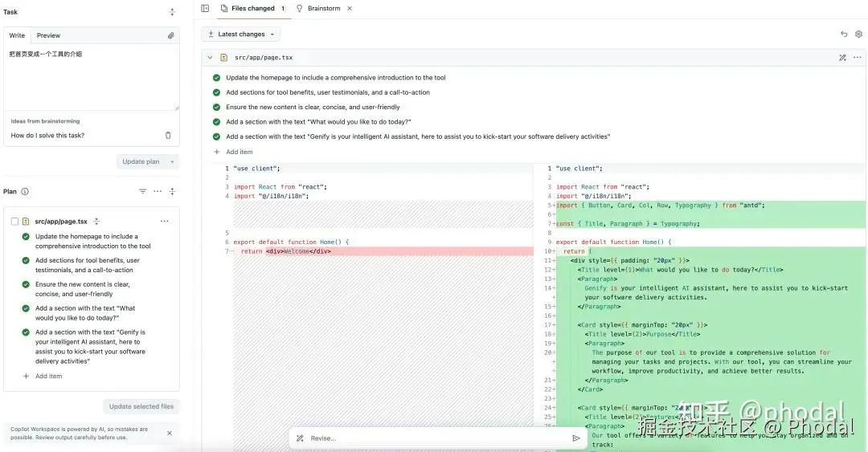Click diff step 'What would you like to do today?'

tap(318, 122)
